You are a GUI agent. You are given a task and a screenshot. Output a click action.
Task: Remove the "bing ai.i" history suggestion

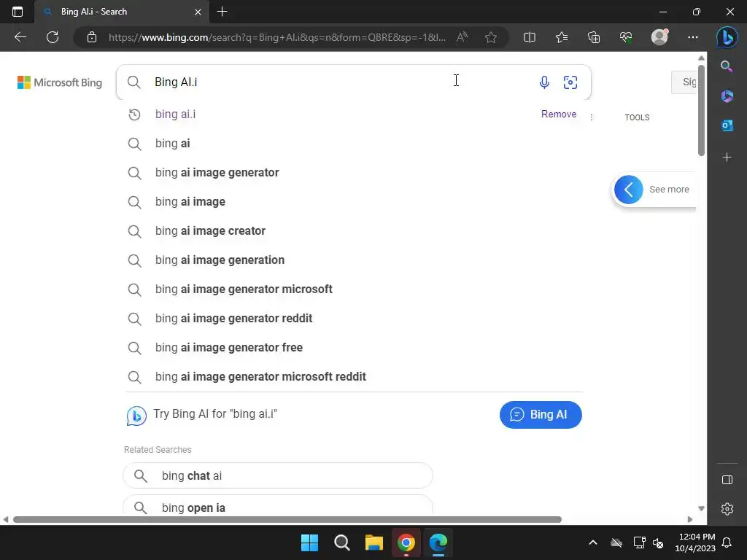click(558, 114)
